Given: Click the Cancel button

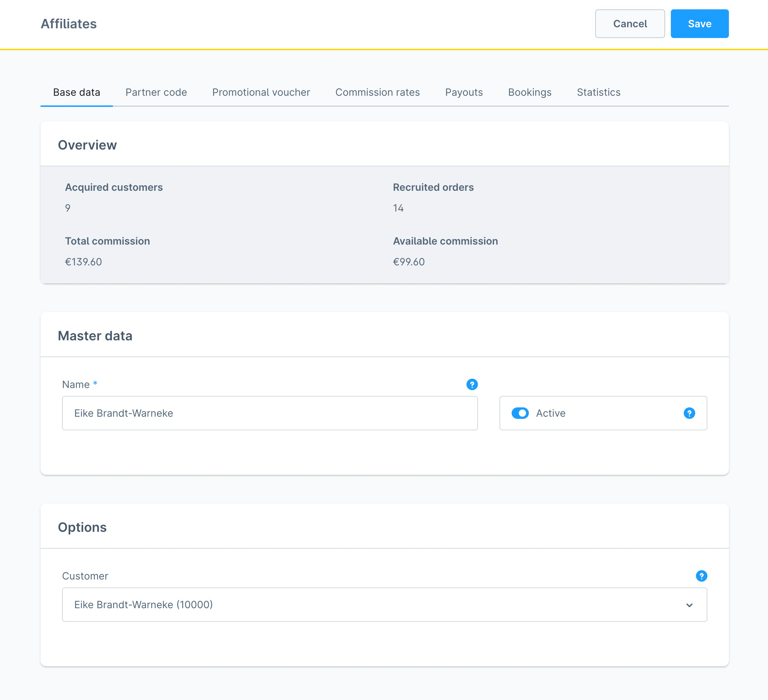Looking at the screenshot, I should pyautogui.click(x=630, y=24).
